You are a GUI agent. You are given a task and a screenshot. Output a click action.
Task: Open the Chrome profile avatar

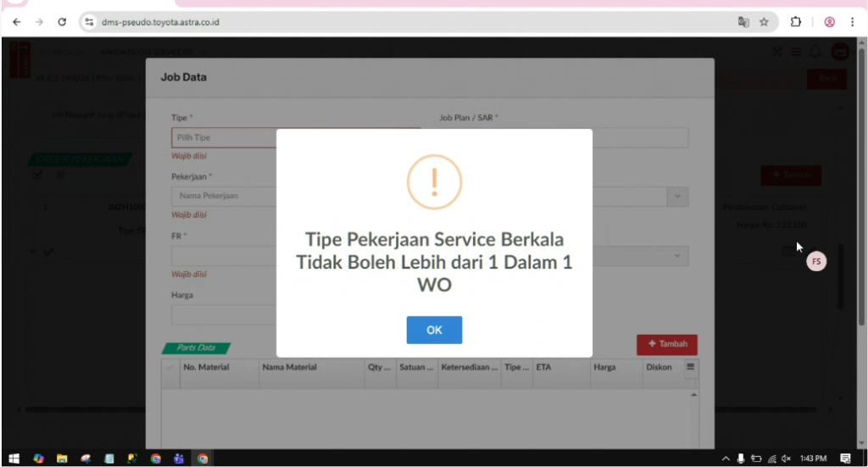(830, 22)
